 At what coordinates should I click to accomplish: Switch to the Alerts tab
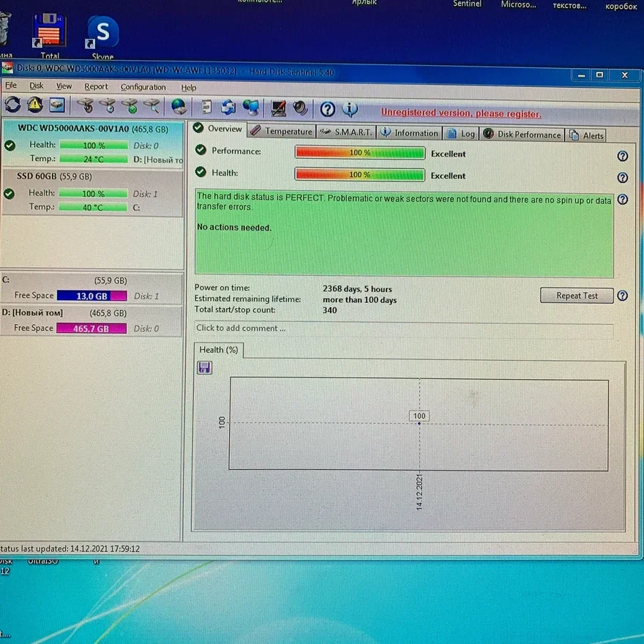point(586,135)
